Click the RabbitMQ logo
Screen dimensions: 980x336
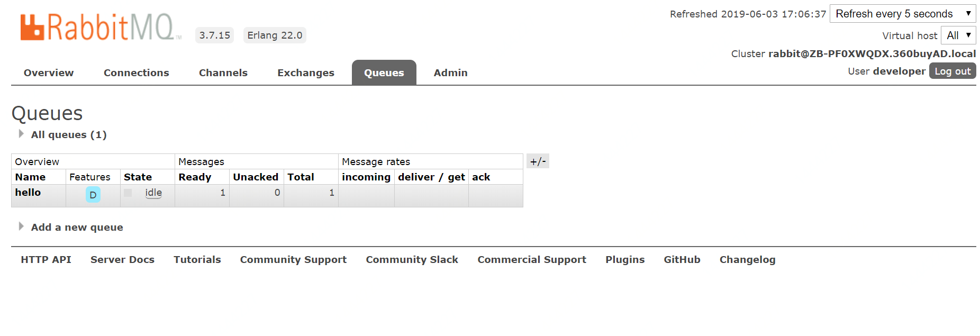[101, 27]
